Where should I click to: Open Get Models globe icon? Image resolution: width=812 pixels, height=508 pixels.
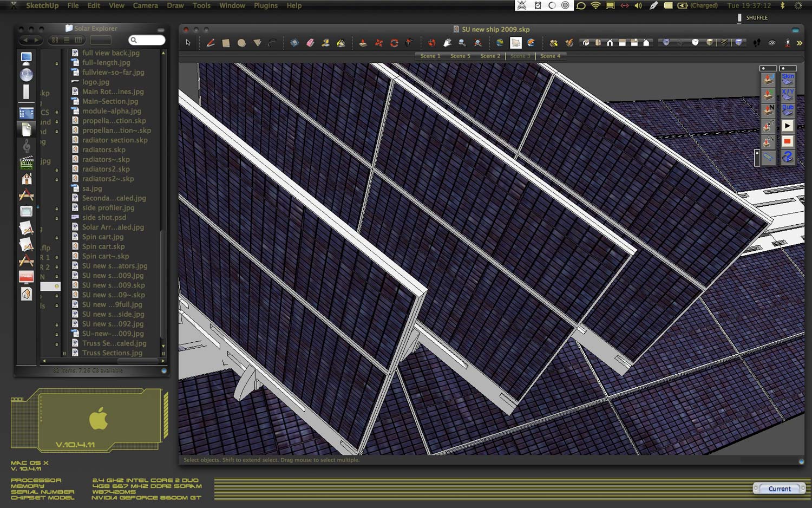click(x=500, y=43)
